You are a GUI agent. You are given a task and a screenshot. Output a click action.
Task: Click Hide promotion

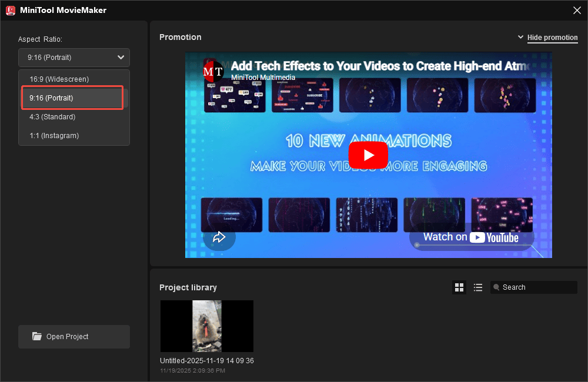[x=552, y=37]
